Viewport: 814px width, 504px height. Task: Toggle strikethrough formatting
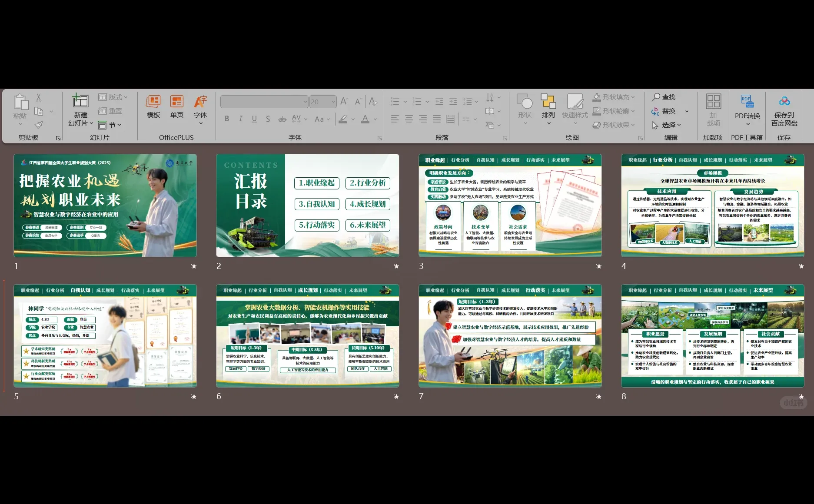pyautogui.click(x=282, y=119)
